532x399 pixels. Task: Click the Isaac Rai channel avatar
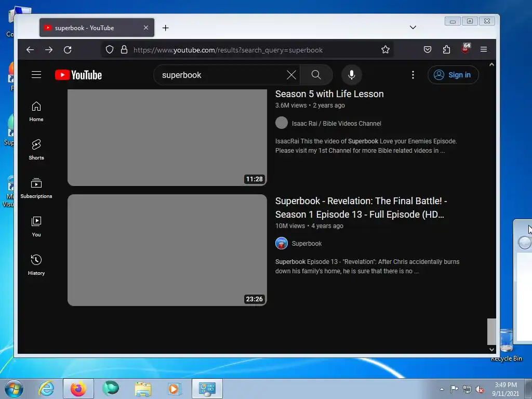[x=282, y=123]
